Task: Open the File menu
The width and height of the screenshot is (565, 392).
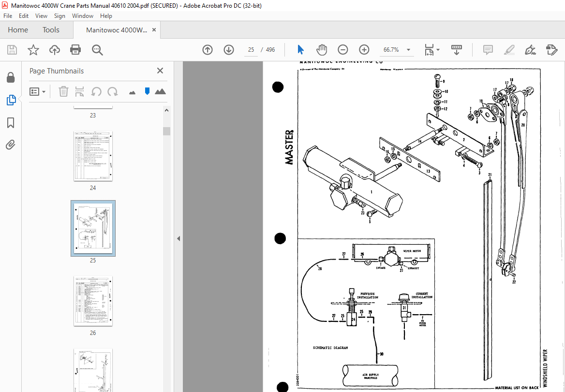Action: tap(8, 16)
